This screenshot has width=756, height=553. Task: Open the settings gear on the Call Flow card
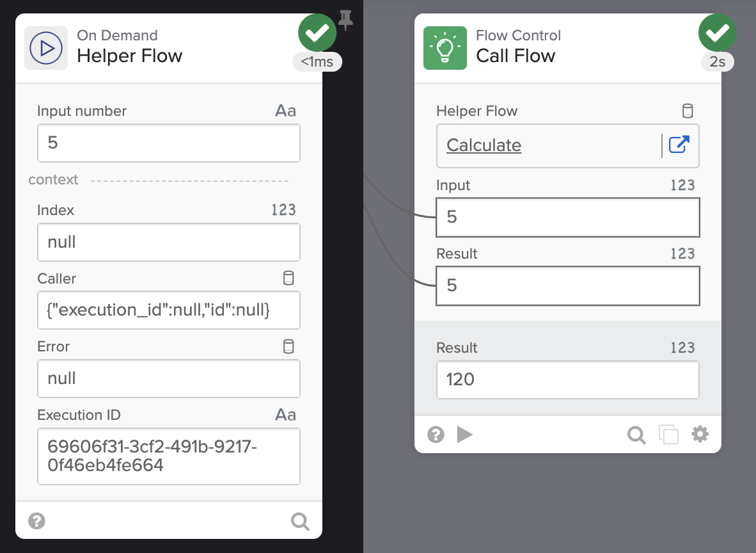coord(700,435)
